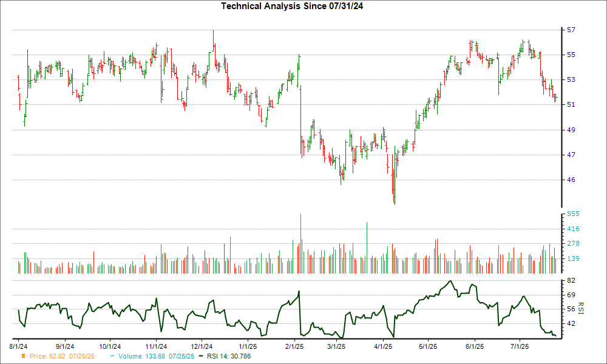
Task: Click the price axis label '46'
Action: pyautogui.click(x=571, y=180)
